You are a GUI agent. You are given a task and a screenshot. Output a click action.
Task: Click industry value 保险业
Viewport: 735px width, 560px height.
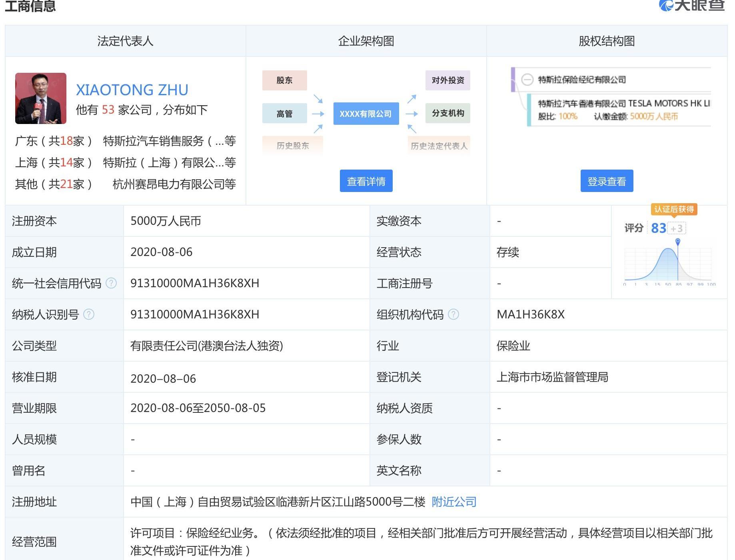pyautogui.click(x=513, y=346)
